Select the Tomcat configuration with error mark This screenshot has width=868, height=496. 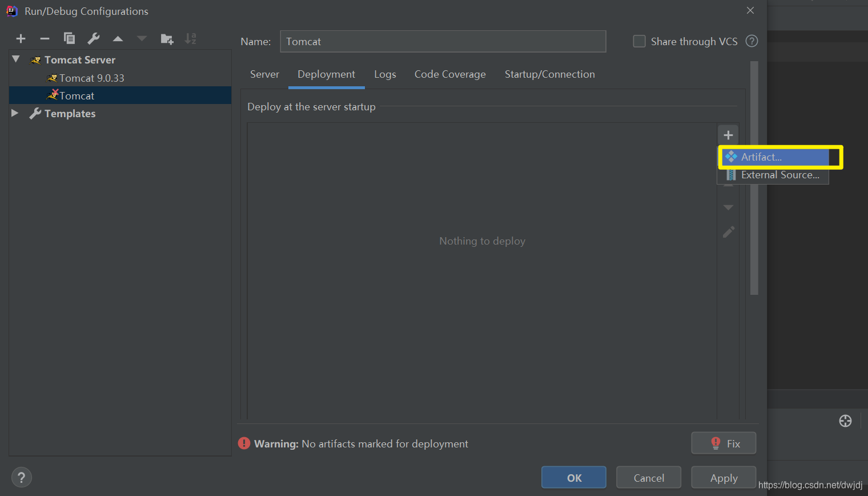pyautogui.click(x=120, y=95)
